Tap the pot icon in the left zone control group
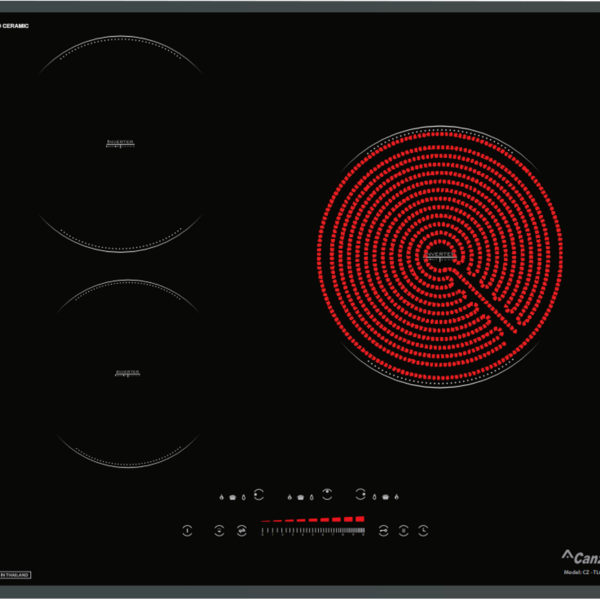The width and height of the screenshot is (600, 600). [x=234, y=496]
